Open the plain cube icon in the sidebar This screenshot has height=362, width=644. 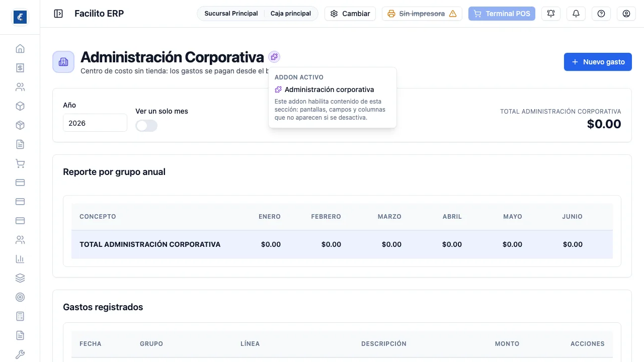coord(20,106)
